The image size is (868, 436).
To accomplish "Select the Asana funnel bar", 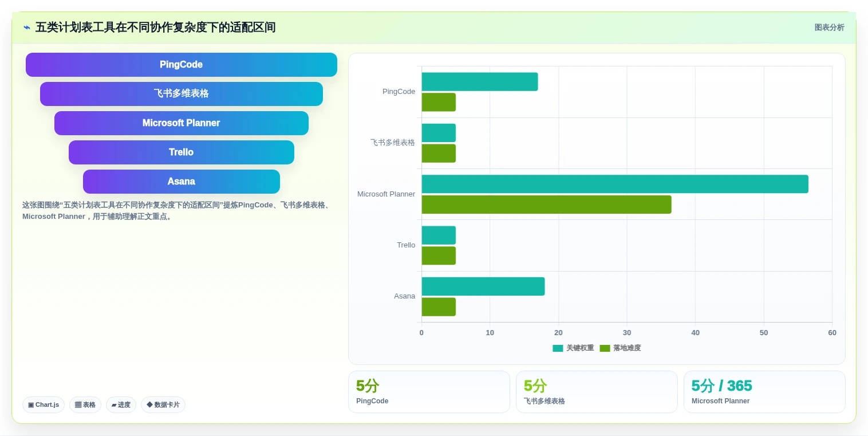I will 182,182.
